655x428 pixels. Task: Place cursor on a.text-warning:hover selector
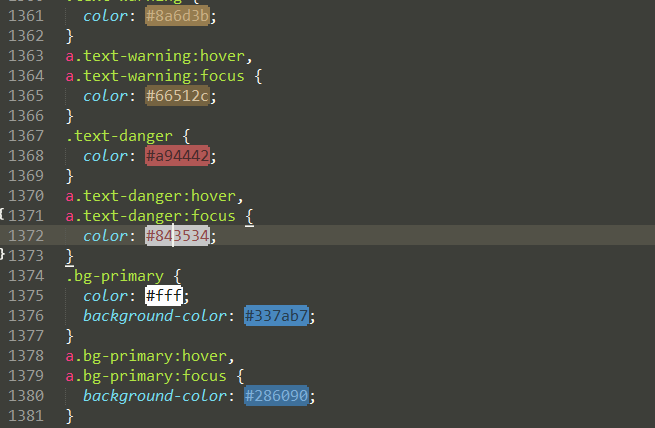tap(155, 56)
